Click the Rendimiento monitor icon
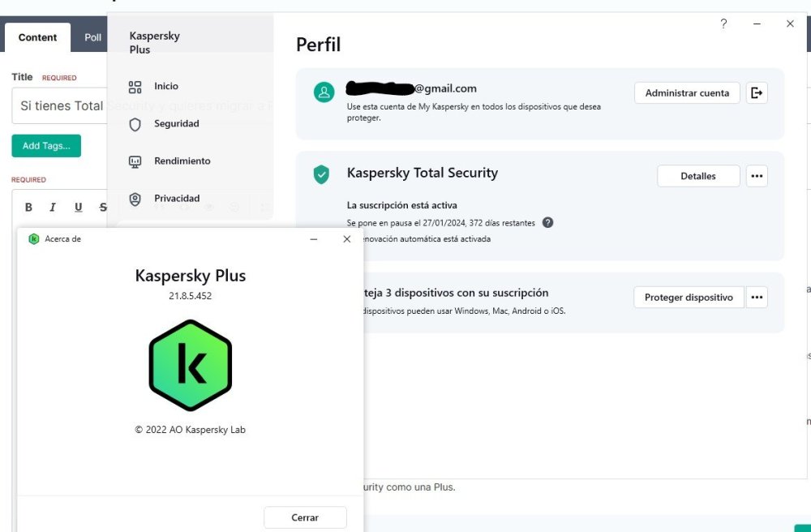 (135, 161)
